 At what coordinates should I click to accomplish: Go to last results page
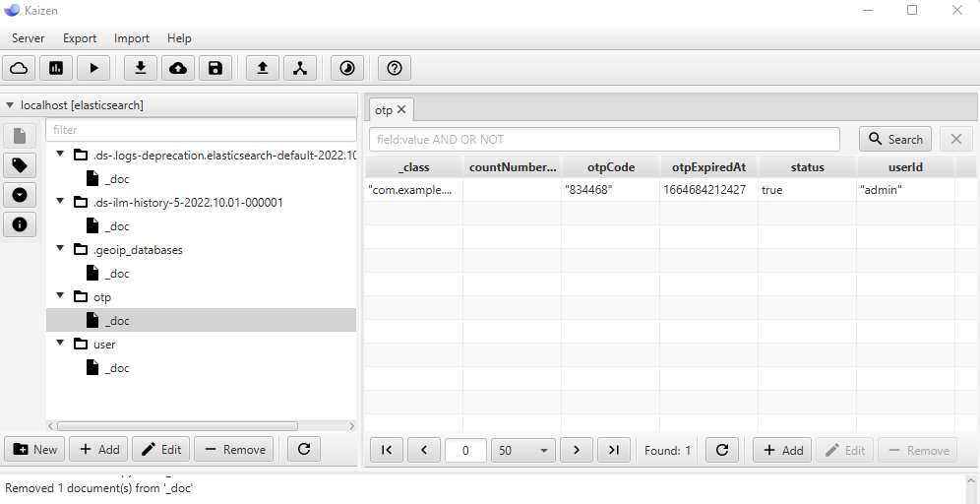[614, 450]
